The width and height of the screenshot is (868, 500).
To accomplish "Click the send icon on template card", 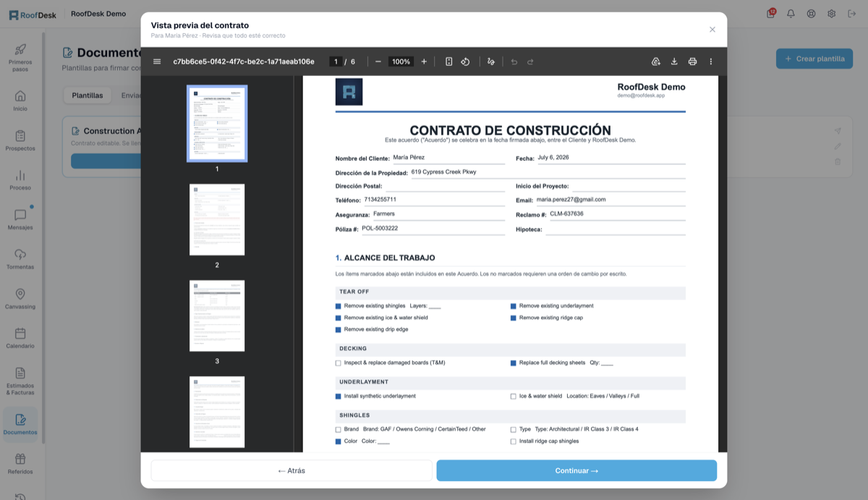I will (838, 131).
